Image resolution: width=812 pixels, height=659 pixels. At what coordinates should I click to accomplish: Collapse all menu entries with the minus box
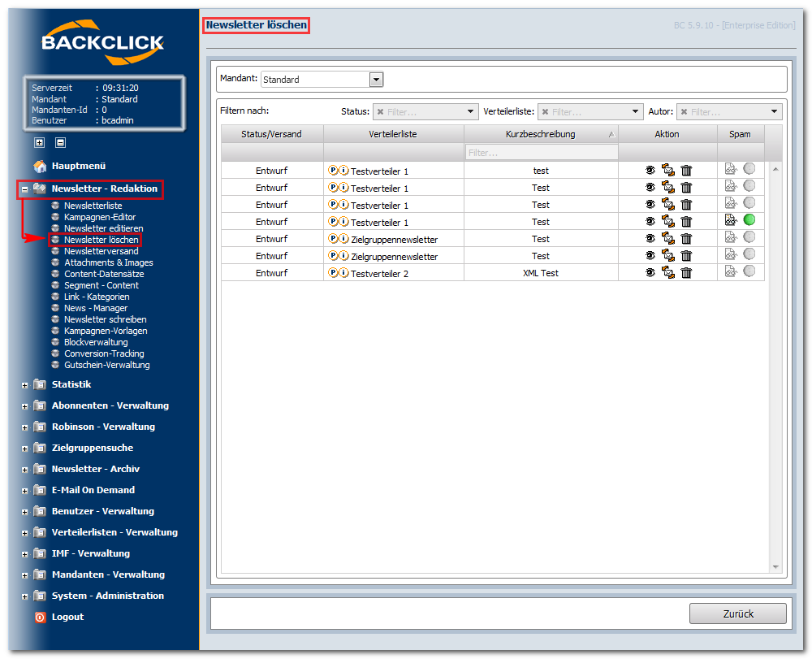61,142
